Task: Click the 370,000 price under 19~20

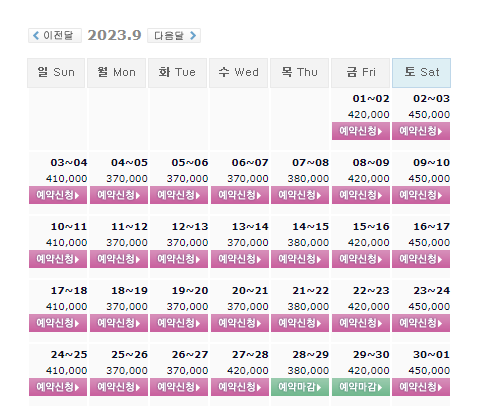Action: click(187, 307)
